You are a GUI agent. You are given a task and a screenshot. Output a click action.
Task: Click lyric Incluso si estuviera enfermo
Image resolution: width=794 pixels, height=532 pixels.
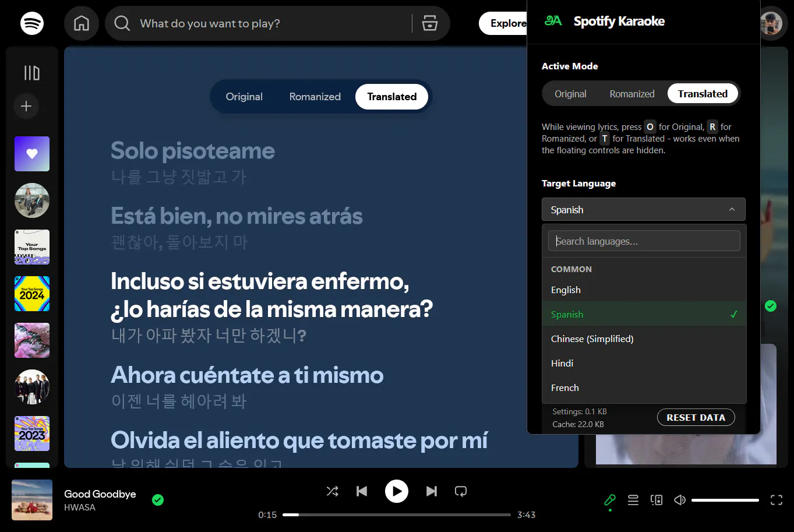(x=272, y=295)
